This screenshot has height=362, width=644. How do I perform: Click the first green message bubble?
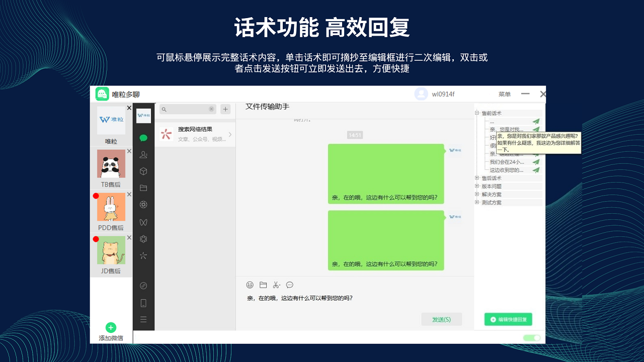point(386,173)
